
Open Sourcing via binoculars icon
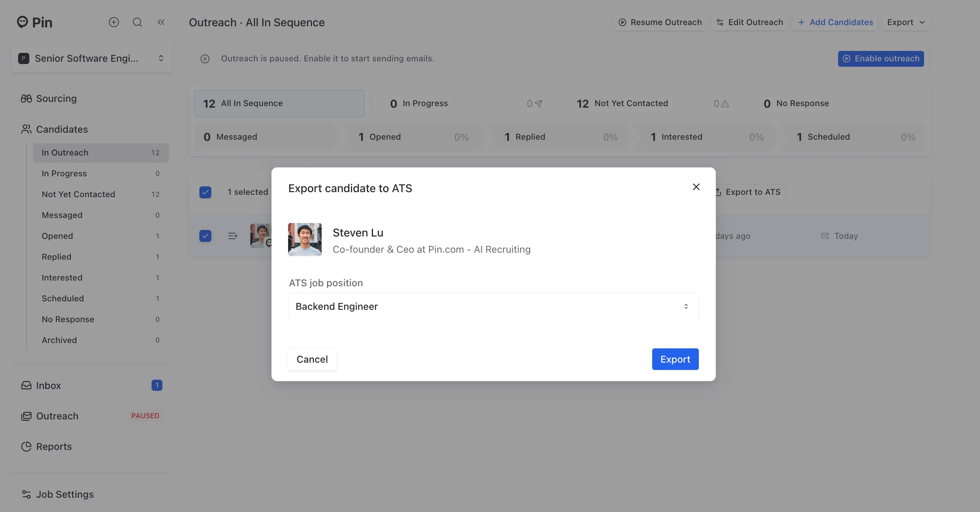(x=26, y=99)
